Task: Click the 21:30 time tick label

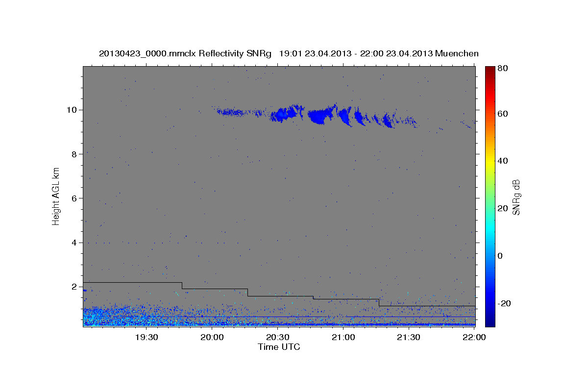Action: pos(409,337)
